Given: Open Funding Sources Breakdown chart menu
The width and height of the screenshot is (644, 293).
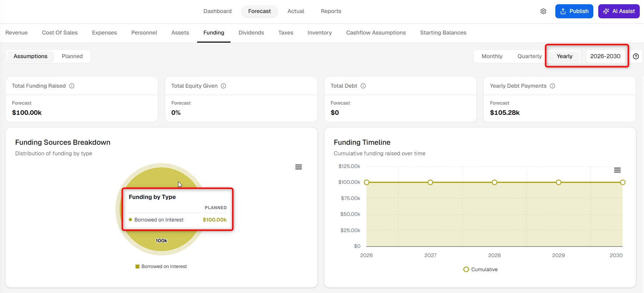Looking at the screenshot, I should pyautogui.click(x=298, y=167).
